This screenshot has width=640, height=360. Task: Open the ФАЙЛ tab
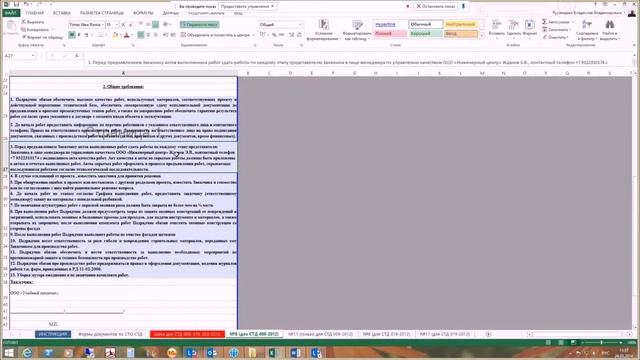(10, 13)
